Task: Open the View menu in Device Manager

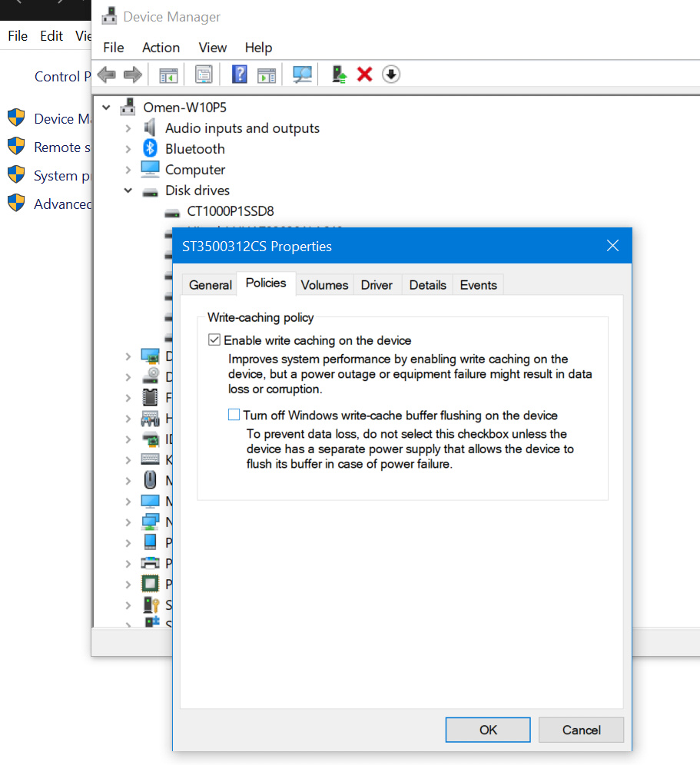Action: pyautogui.click(x=212, y=48)
